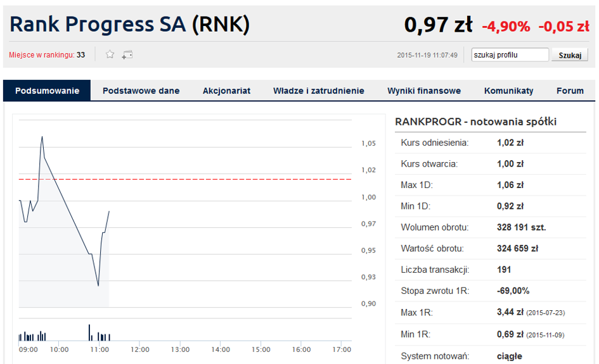Click the 'szukaj profilu' search field

click(x=510, y=55)
